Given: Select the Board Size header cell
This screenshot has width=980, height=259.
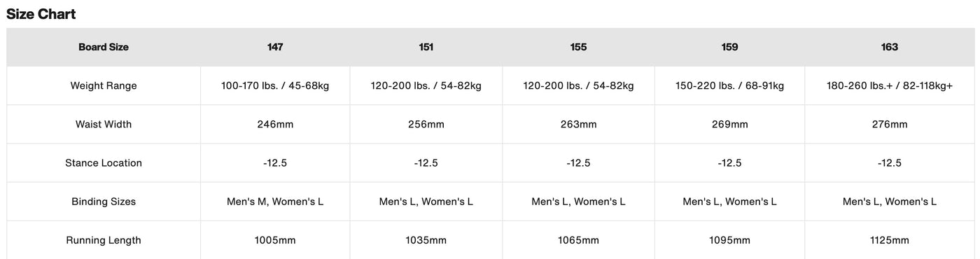Looking at the screenshot, I should (104, 47).
